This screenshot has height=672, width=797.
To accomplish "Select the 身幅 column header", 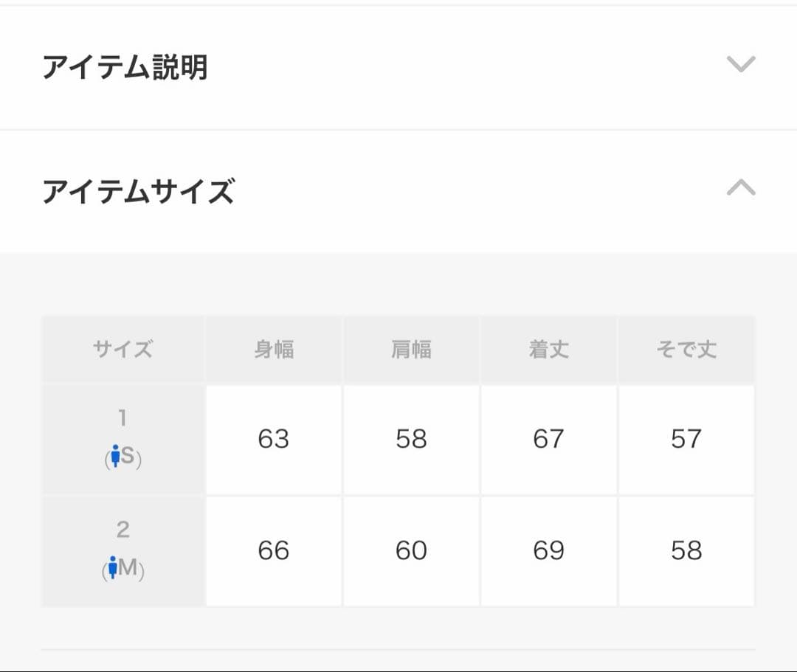I will click(x=273, y=350).
